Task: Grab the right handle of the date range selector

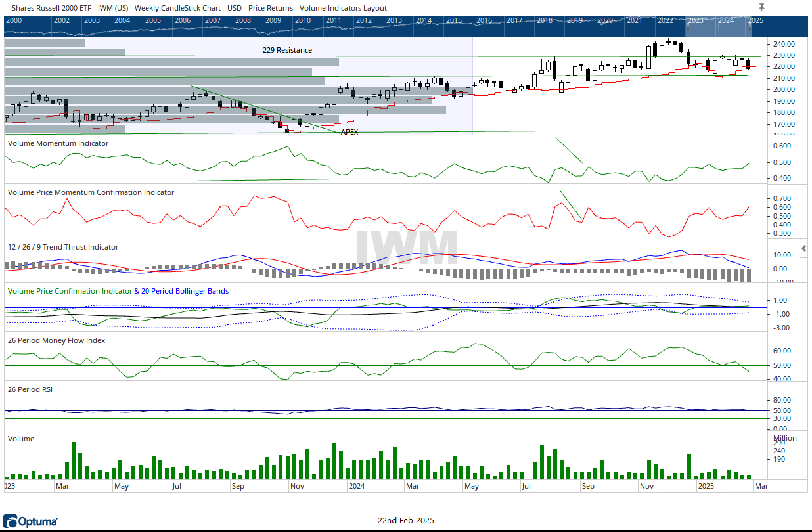Action: [750, 26]
